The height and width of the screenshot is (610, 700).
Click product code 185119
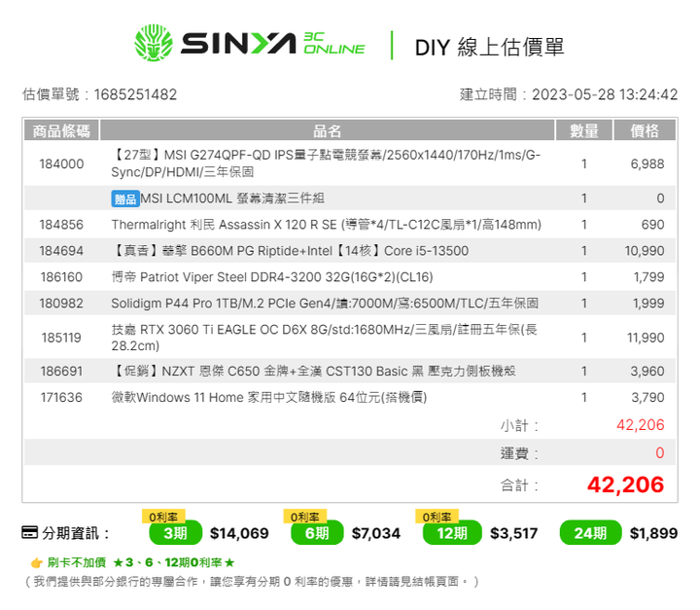[x=61, y=338]
